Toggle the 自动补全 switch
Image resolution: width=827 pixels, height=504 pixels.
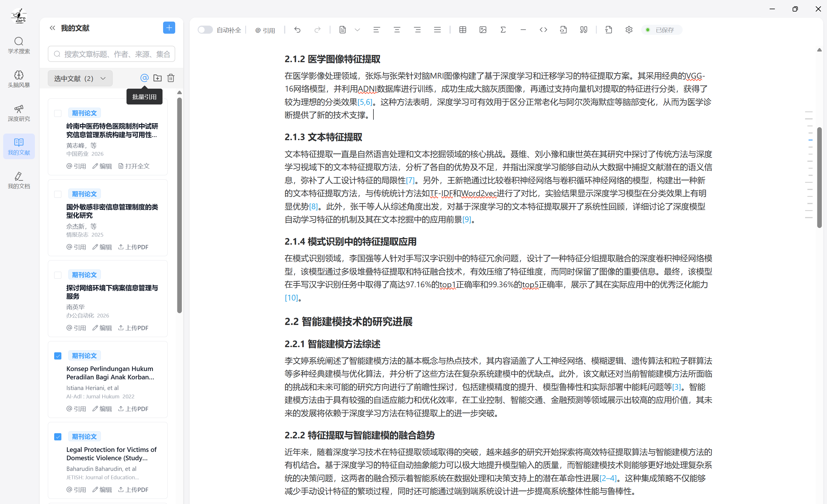coord(205,30)
